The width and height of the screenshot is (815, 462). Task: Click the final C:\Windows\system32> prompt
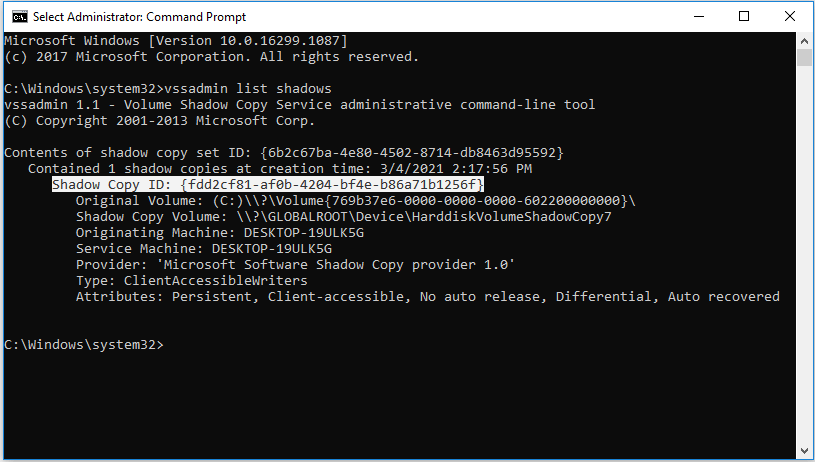click(x=84, y=345)
